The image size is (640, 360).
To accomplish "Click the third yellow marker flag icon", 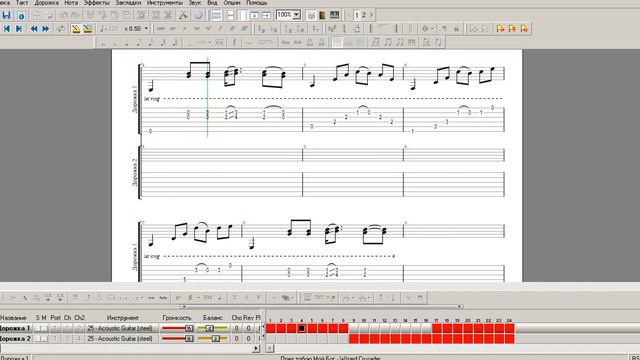I will pos(524,29).
